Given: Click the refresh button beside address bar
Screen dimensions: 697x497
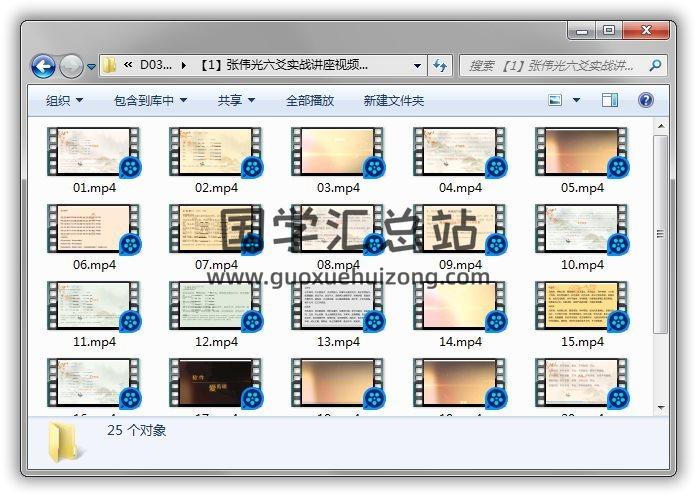Looking at the screenshot, I should click(x=440, y=66).
